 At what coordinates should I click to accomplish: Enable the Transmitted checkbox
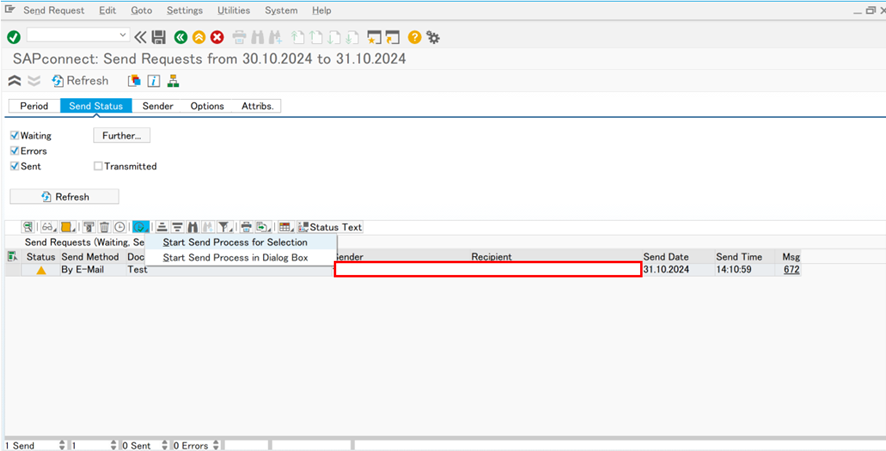click(x=98, y=166)
